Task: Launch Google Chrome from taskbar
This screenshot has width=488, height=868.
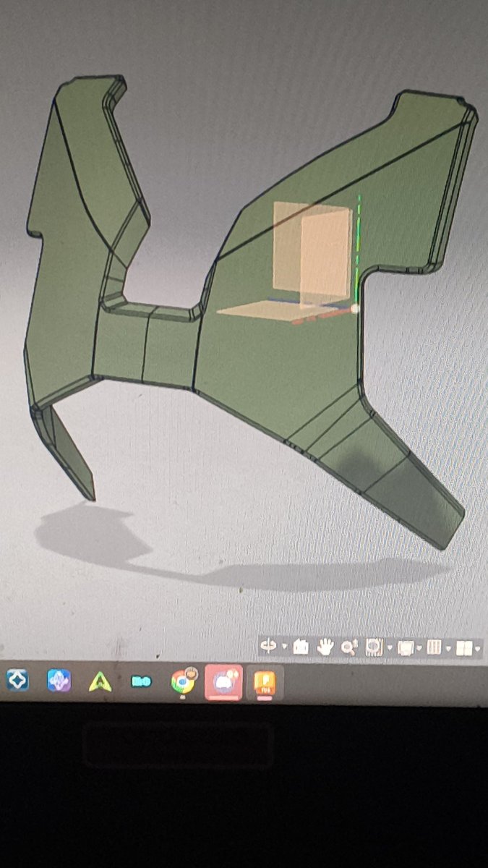Action: click(182, 681)
